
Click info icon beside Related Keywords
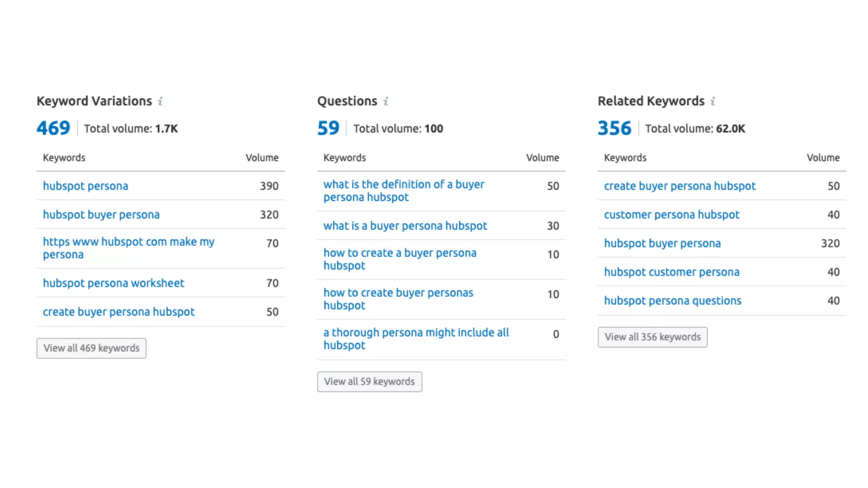tap(713, 101)
